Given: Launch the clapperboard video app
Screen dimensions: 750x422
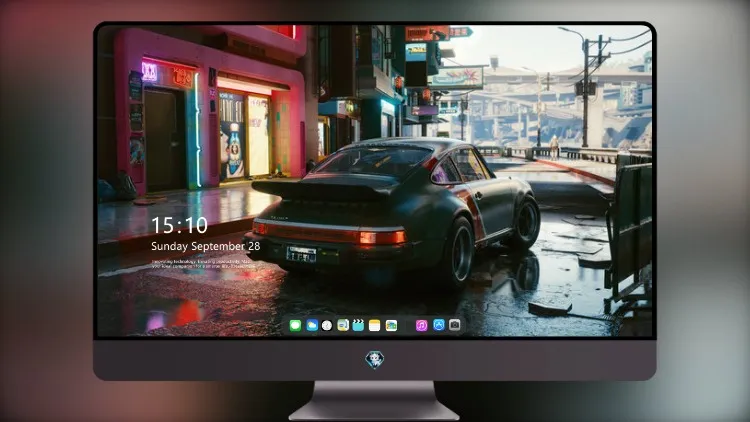Looking at the screenshot, I should coord(358,326).
